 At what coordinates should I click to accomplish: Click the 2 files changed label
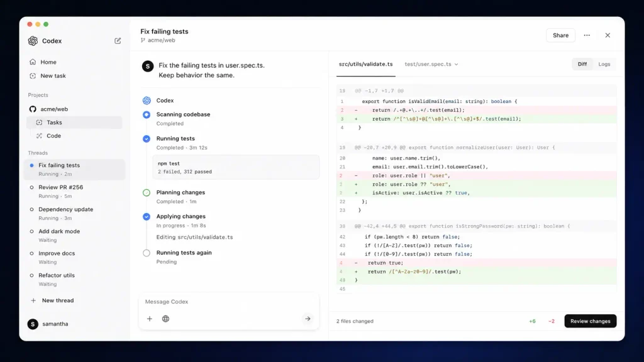click(355, 321)
